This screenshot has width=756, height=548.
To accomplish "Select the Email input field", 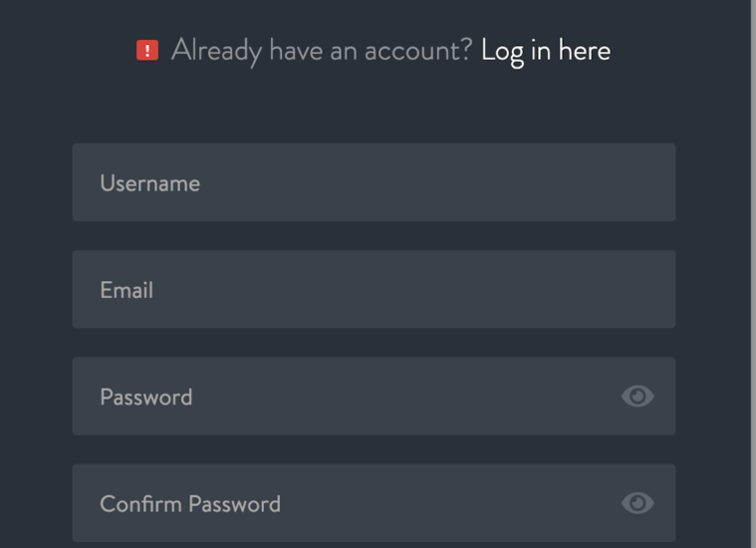I will 374,289.
